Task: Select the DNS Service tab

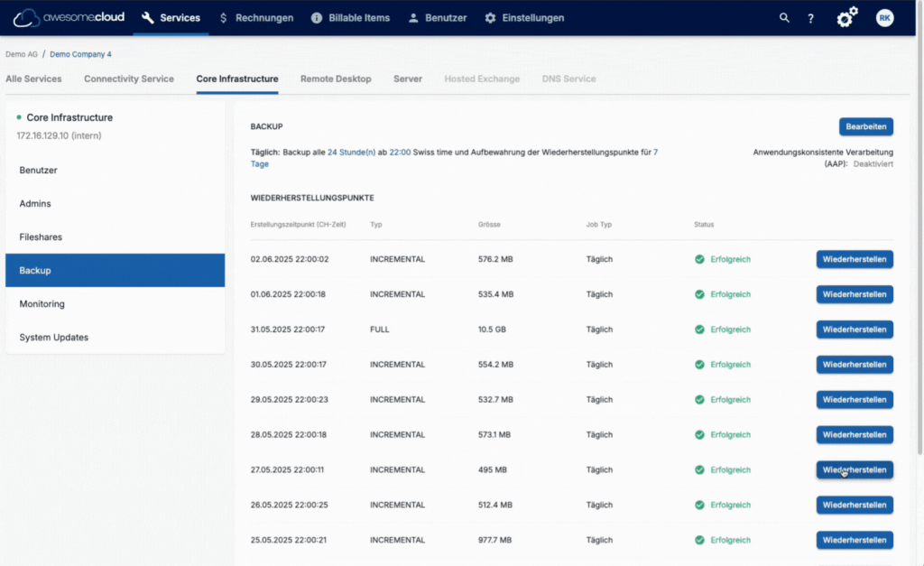Action: pyautogui.click(x=569, y=79)
